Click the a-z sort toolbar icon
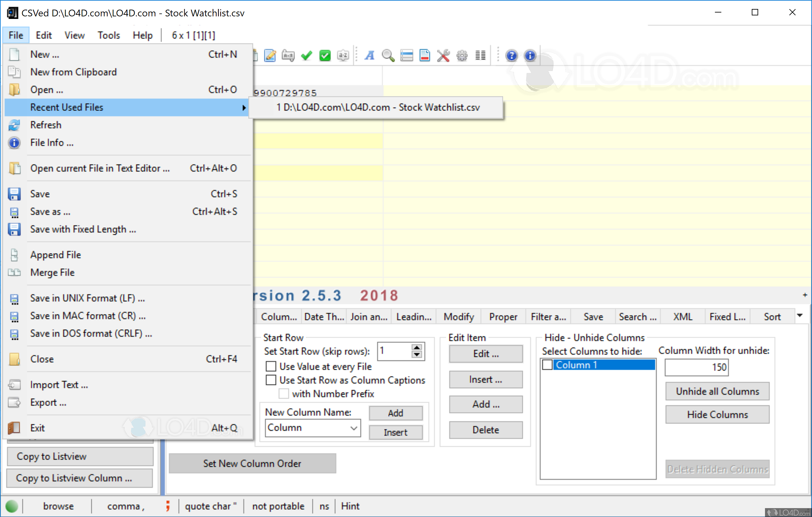The width and height of the screenshot is (812, 517). pos(343,56)
